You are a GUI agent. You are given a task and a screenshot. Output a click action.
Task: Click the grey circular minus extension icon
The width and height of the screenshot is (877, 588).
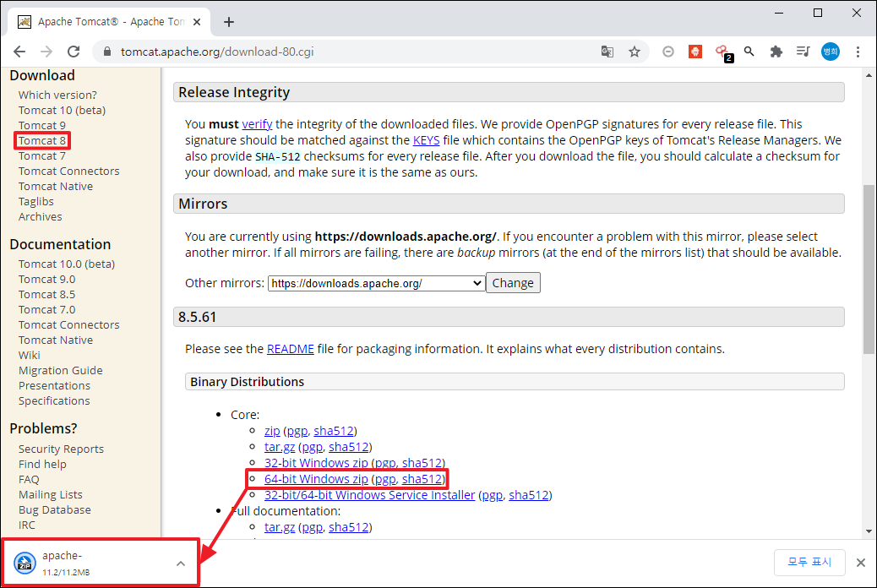point(667,52)
